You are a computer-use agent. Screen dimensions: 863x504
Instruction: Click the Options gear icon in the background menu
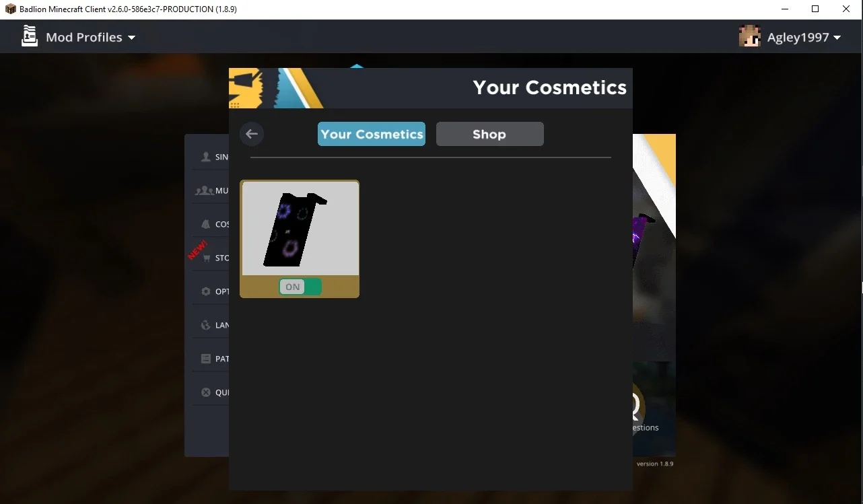[206, 291]
